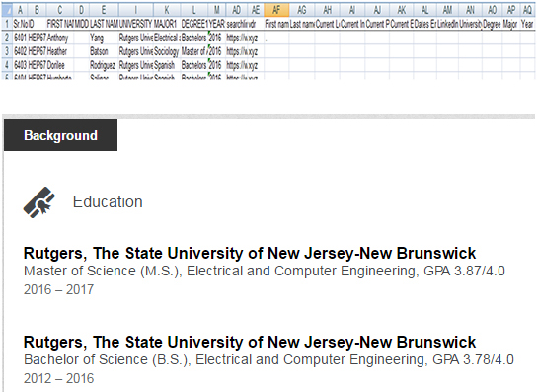Click the Master of Science (M.S.) degree line

coord(264,271)
